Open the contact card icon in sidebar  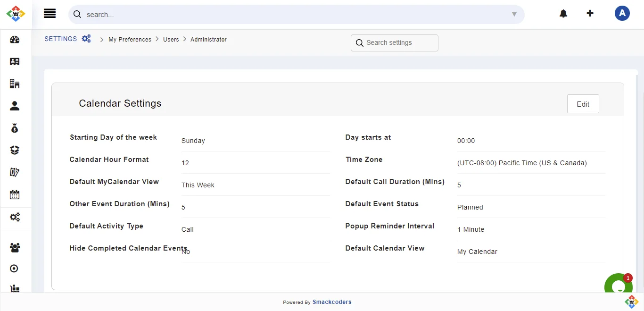[15, 62]
